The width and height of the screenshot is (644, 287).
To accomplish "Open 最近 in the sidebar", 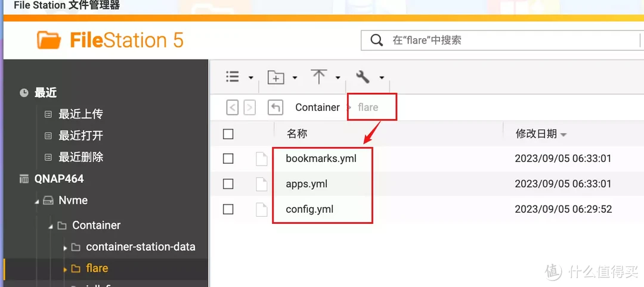I will (45, 93).
